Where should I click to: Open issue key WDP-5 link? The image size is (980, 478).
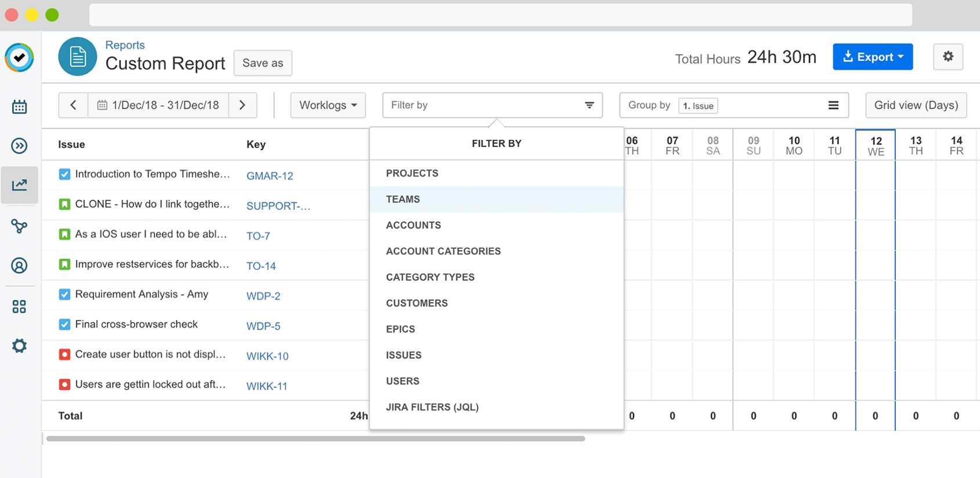click(263, 326)
